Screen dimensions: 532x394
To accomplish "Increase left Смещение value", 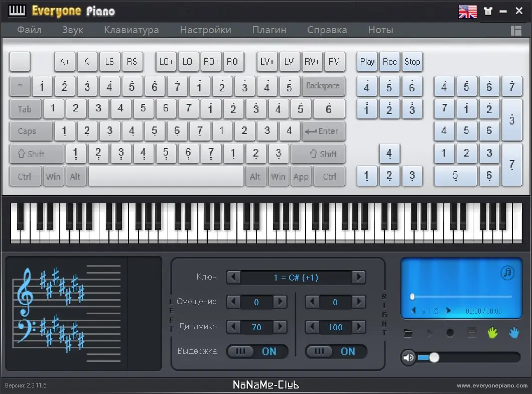I will coord(280,302).
